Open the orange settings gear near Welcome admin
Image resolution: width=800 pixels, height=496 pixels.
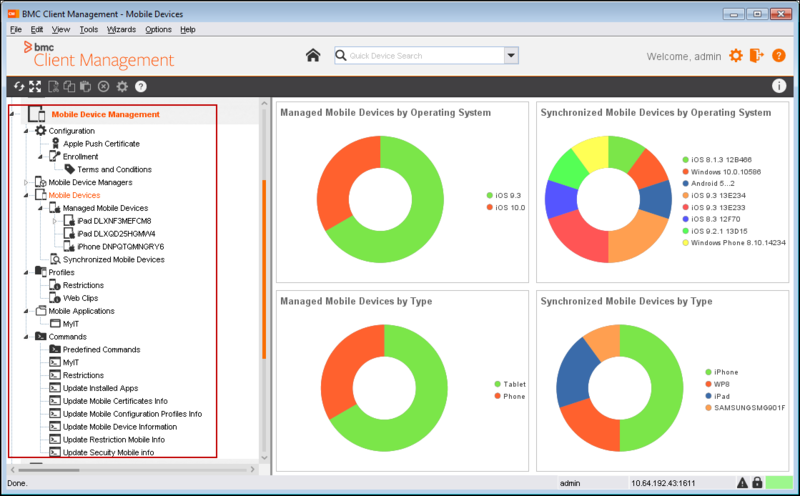point(736,55)
